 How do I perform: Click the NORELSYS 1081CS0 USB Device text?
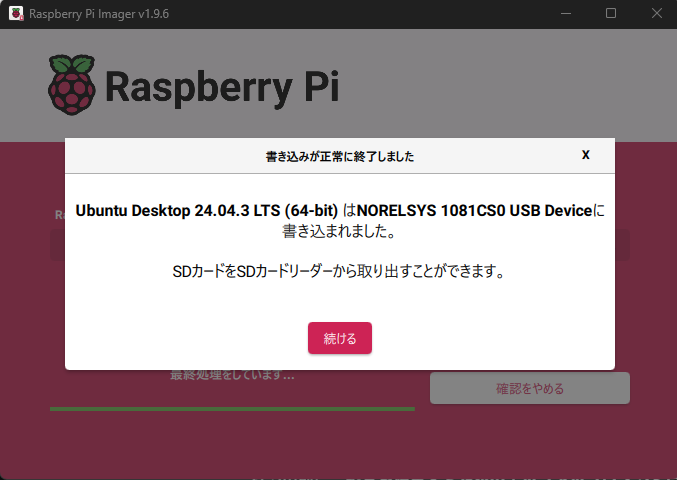pyautogui.click(x=475, y=212)
